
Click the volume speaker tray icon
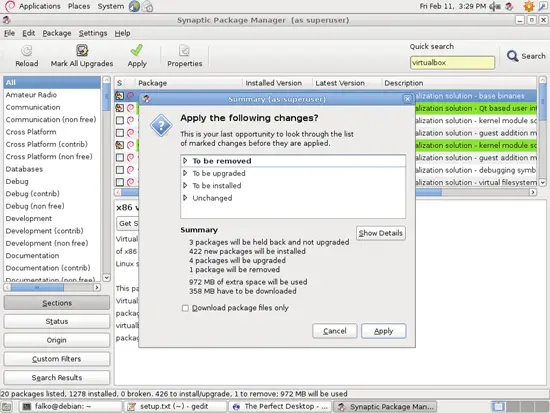pos(495,6)
